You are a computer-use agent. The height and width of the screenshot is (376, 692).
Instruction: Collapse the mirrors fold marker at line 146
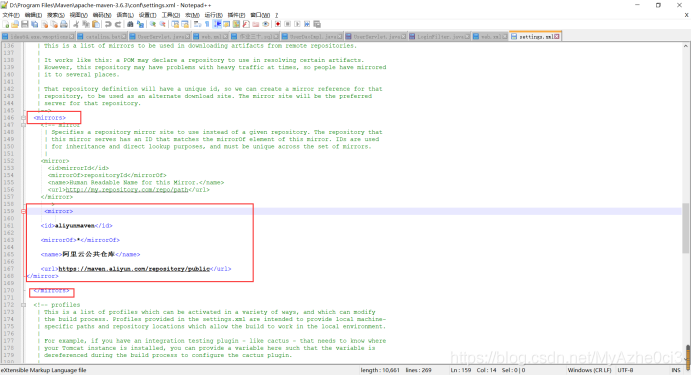(23, 118)
